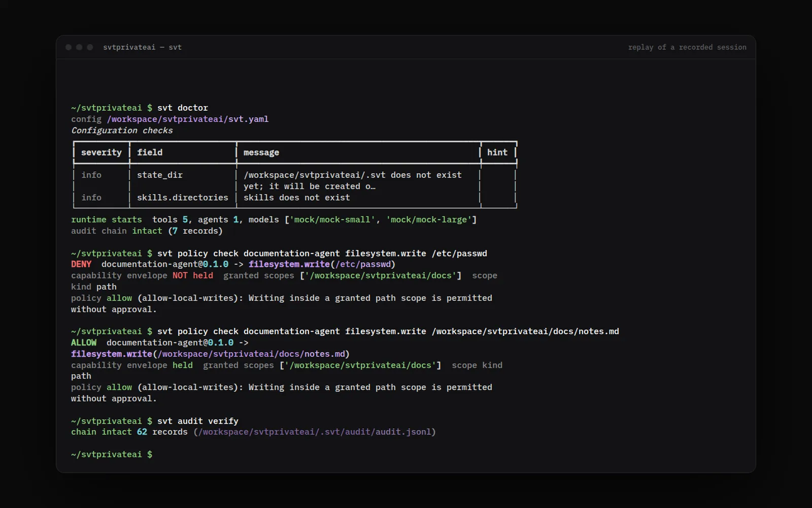Click 'documentation-agent@0.1.0' on the DENY line
Viewport: 812px width, 508px height.
pos(165,264)
